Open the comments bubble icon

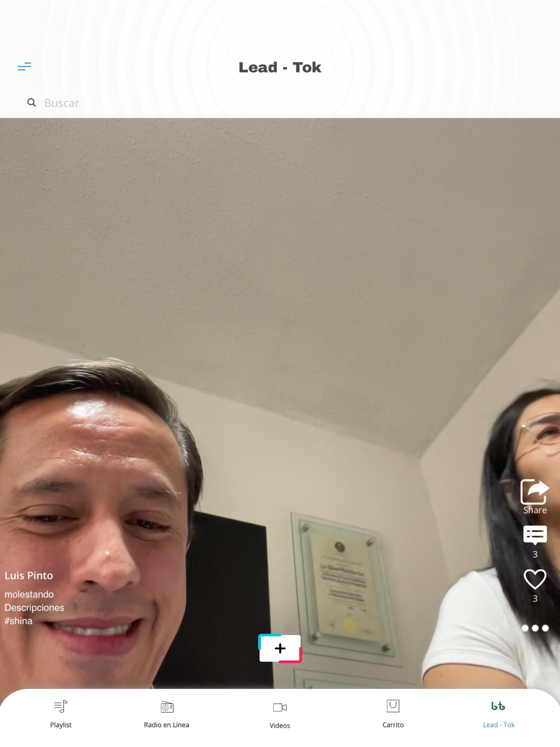535,535
